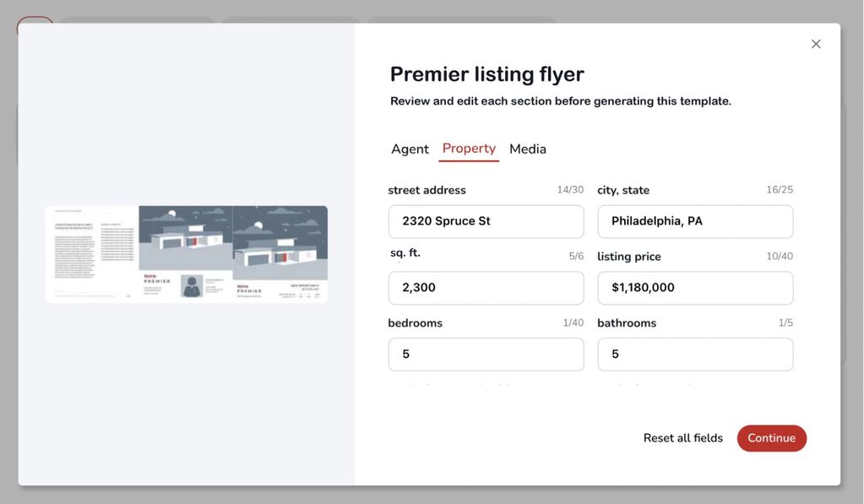Image resolution: width=864 pixels, height=504 pixels.
Task: Close the Premier listing flyer dialog
Action: click(816, 44)
